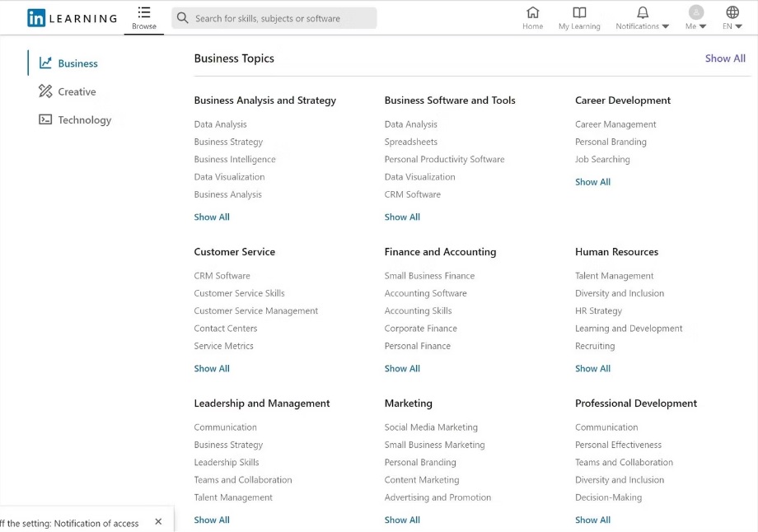758x532 pixels.
Task: Open Career Management topic
Action: pyautogui.click(x=615, y=124)
